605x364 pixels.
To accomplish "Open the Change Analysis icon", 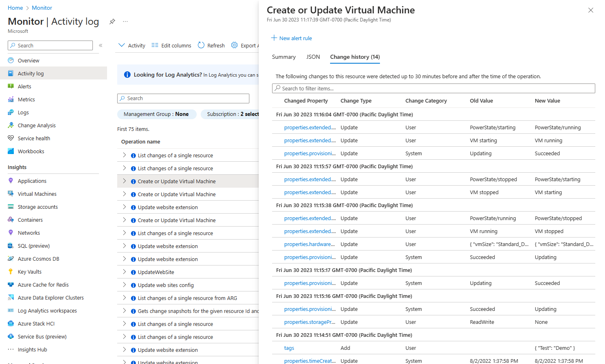I will coord(11,125).
